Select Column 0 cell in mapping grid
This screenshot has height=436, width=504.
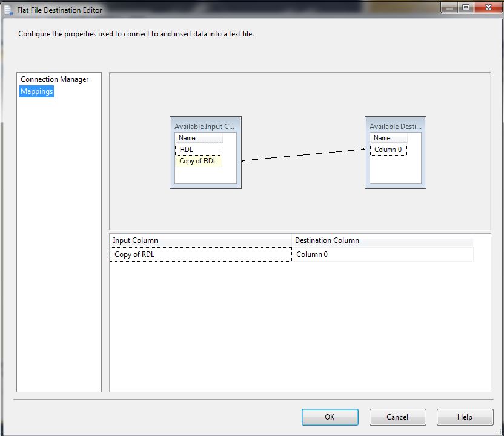point(382,254)
